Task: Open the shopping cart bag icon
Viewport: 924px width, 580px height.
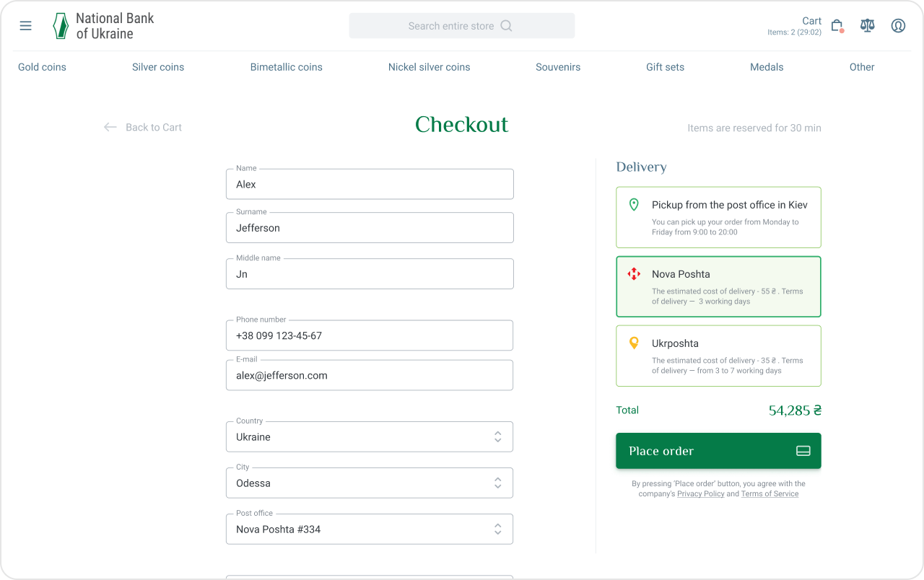Action: (837, 26)
